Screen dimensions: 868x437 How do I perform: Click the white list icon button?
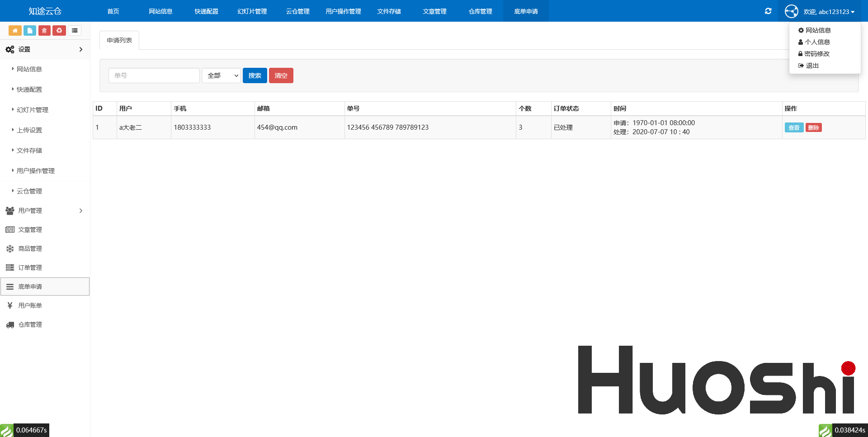click(75, 30)
